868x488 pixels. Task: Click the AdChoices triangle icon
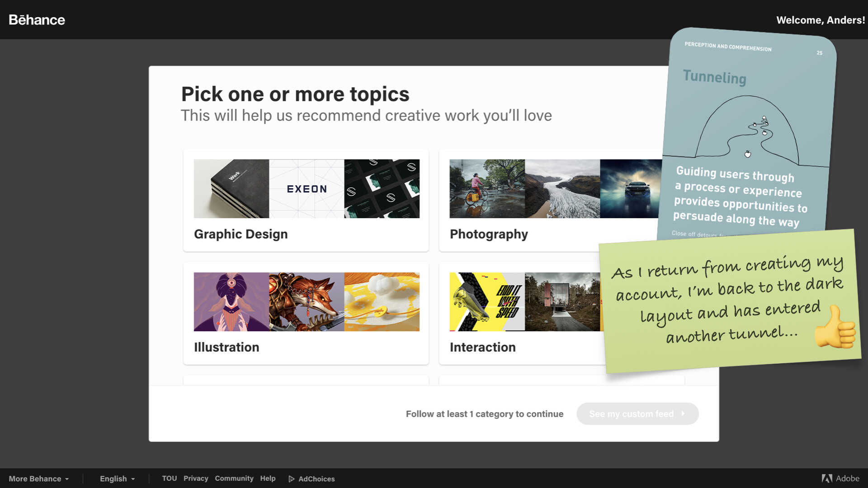292,479
